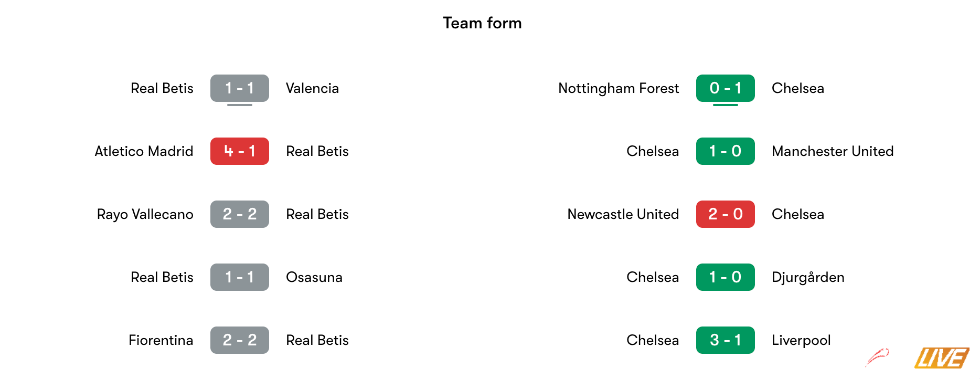Open the Real Betis 1-1 Valencia score

pos(240,88)
